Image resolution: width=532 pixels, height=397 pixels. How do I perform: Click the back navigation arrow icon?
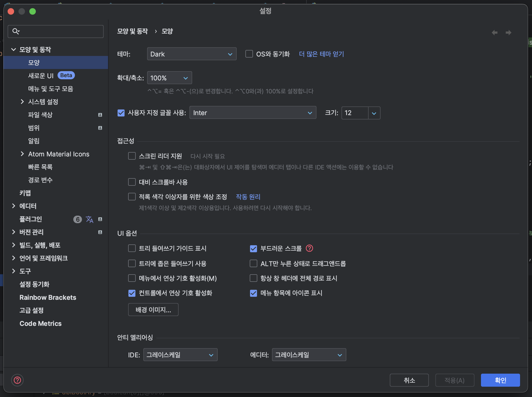pyautogui.click(x=495, y=33)
